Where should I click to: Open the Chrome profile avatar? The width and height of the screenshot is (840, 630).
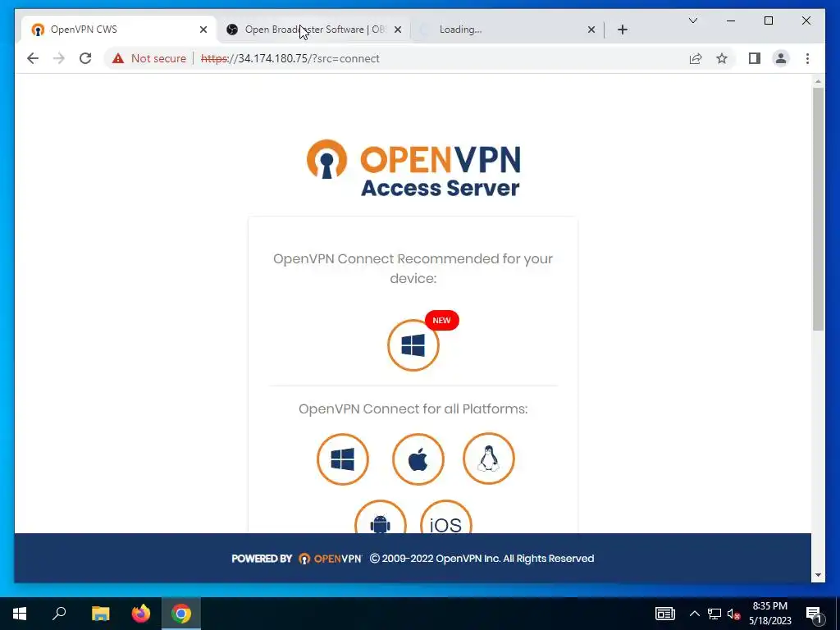click(x=781, y=58)
